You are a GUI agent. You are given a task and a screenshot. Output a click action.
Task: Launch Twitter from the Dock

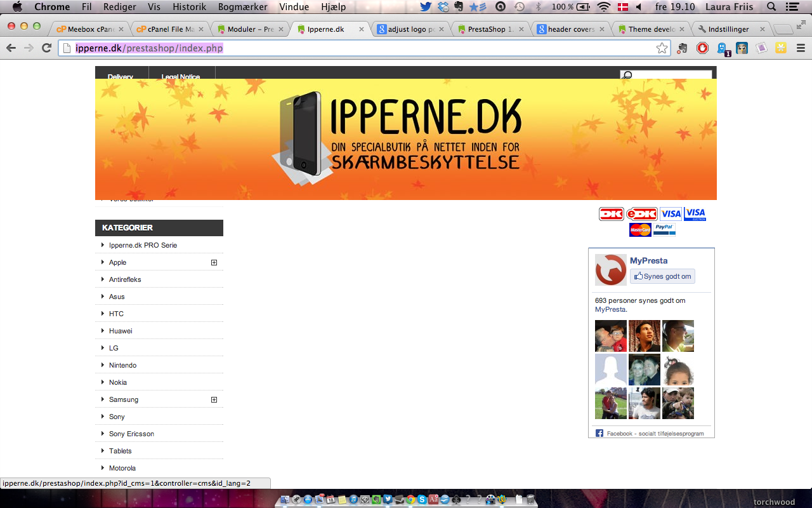coord(388,500)
